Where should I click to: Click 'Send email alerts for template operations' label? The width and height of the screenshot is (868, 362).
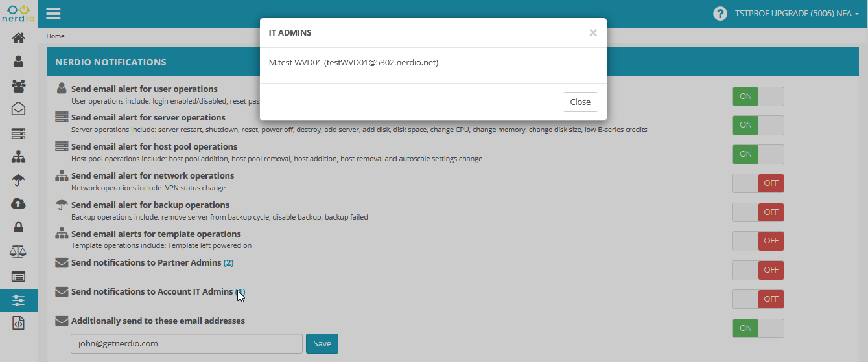(x=156, y=234)
